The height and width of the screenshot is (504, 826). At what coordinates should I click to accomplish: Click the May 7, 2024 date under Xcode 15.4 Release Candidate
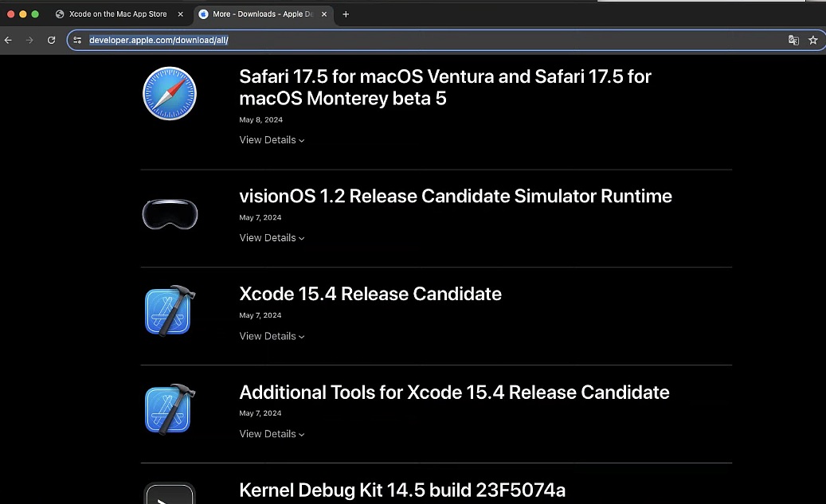(260, 315)
